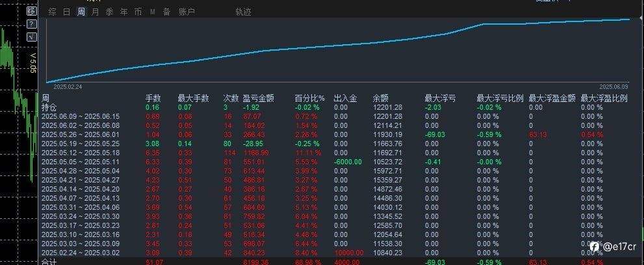The width and height of the screenshot is (644, 265).
Task: Toggle the √ checkmark icon
Action: click(32, 37)
